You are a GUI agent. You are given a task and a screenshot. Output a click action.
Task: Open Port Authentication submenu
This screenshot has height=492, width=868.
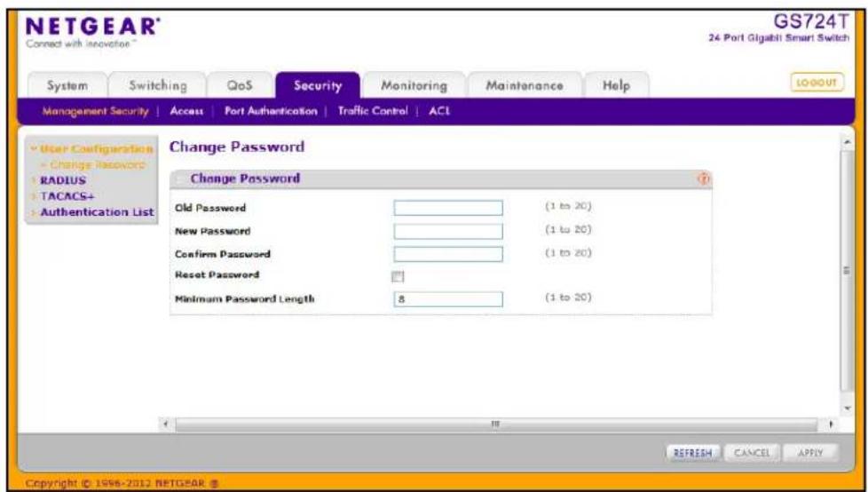pos(271,111)
